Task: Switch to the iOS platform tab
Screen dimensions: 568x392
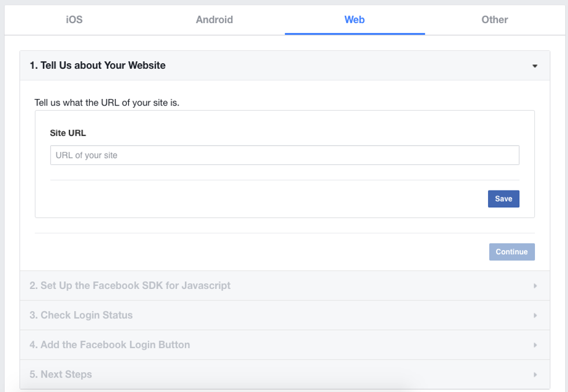Action: 74,19
